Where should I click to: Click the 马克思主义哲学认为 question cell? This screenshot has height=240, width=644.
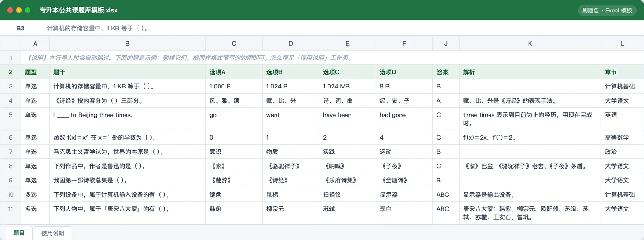click(127, 152)
